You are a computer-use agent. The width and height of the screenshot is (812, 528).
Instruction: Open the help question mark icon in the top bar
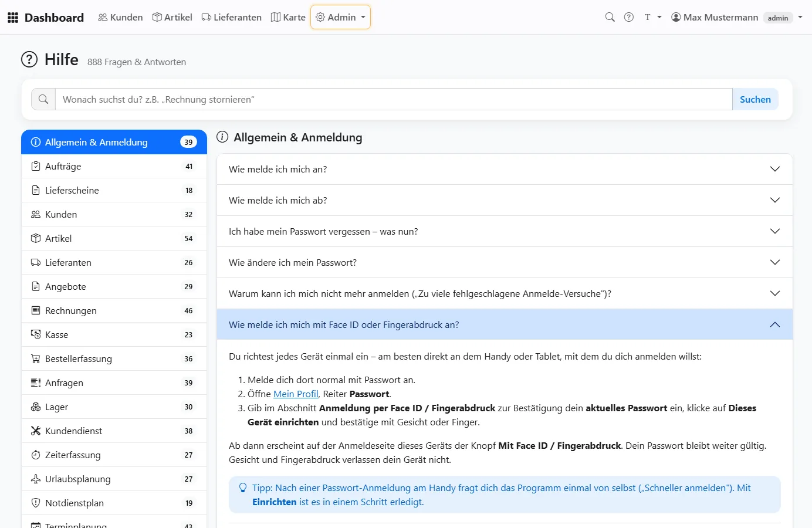[x=629, y=18]
